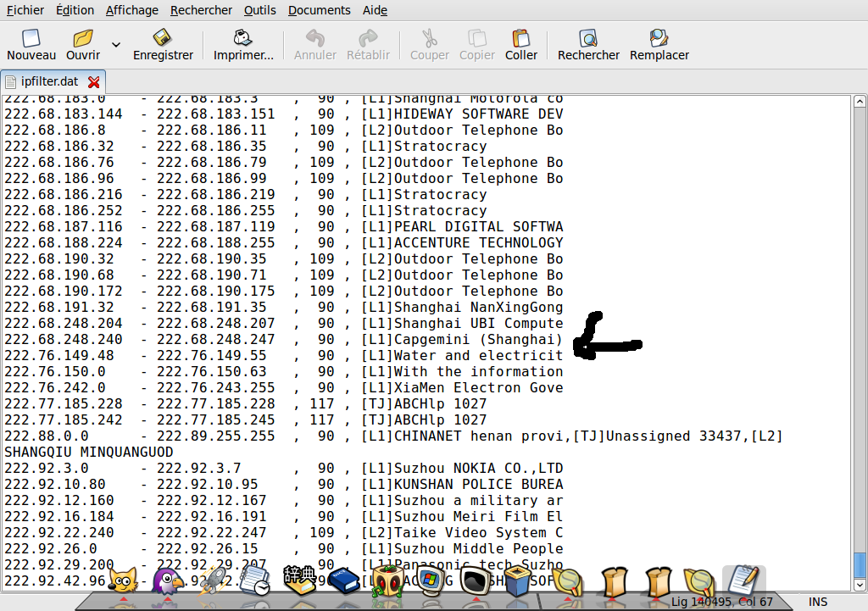Click the Shanghai NanXingGong line
Image resolution: width=868 pixels, height=611 pixels.
283,307
